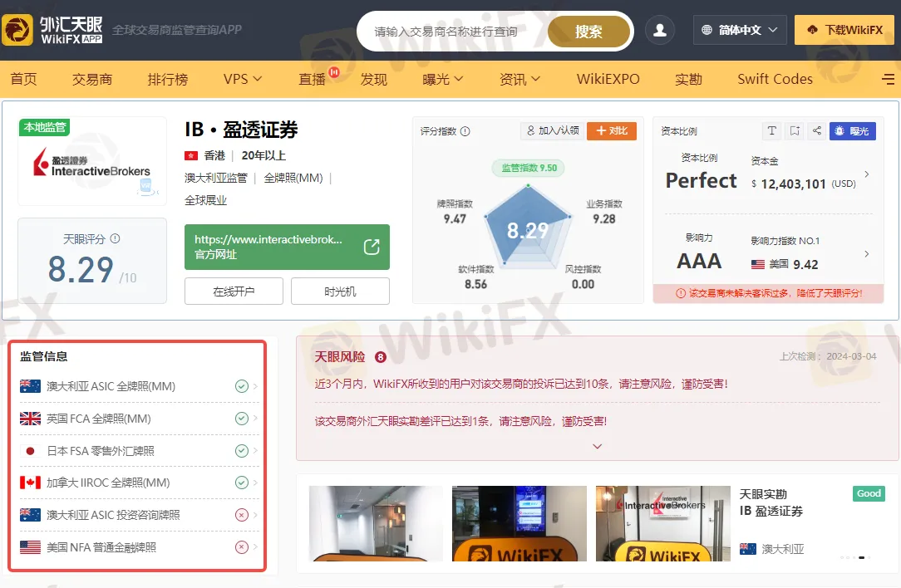Image resolution: width=901 pixels, height=588 pixels.
Task: Open 交易商 nav item
Action: 92,79
